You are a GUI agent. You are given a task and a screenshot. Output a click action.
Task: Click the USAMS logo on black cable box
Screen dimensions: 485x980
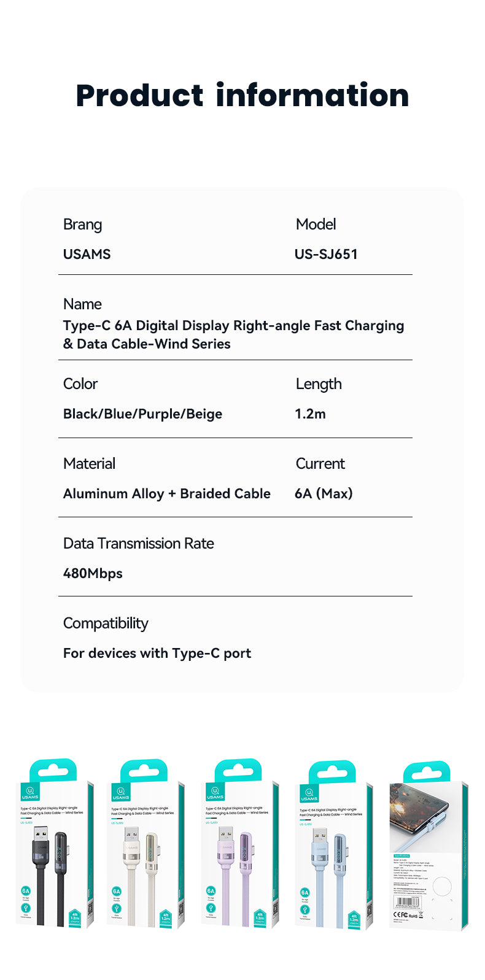29,792
